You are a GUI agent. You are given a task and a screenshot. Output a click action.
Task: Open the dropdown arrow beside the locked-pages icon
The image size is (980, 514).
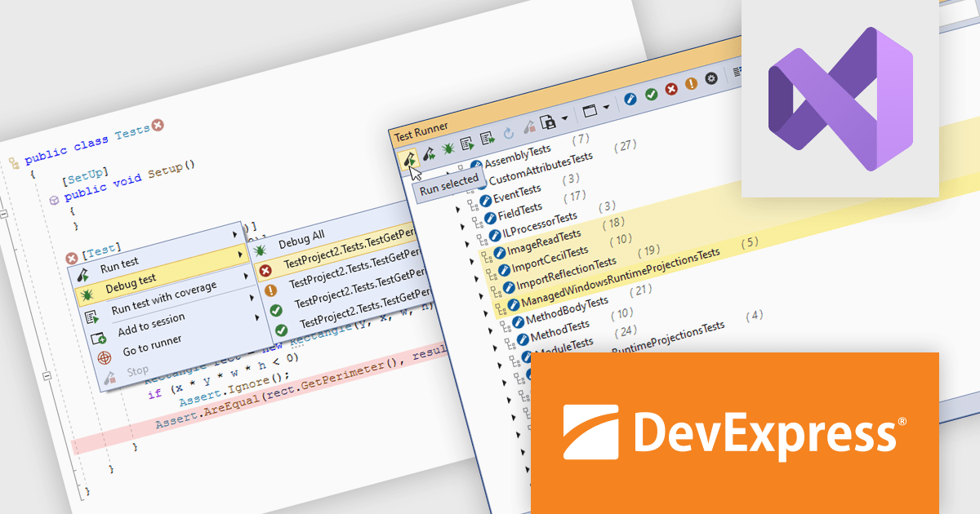564,119
